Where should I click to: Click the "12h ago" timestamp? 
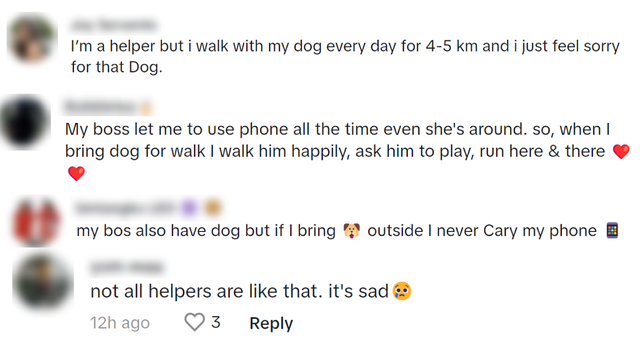pos(120,323)
